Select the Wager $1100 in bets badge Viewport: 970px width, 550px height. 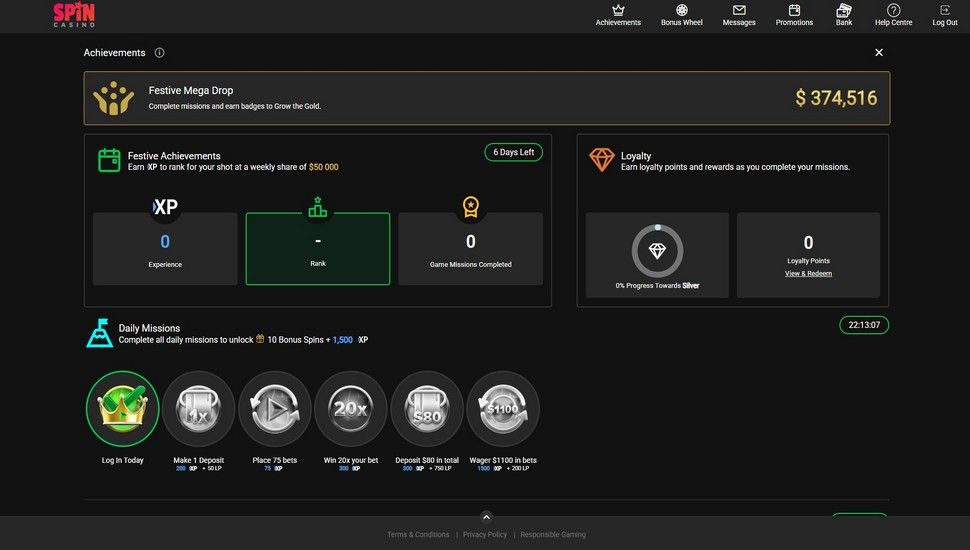pyautogui.click(x=503, y=408)
